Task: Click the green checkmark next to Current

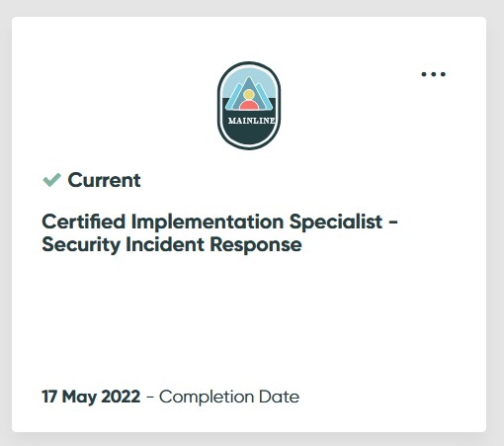Action: (51, 180)
